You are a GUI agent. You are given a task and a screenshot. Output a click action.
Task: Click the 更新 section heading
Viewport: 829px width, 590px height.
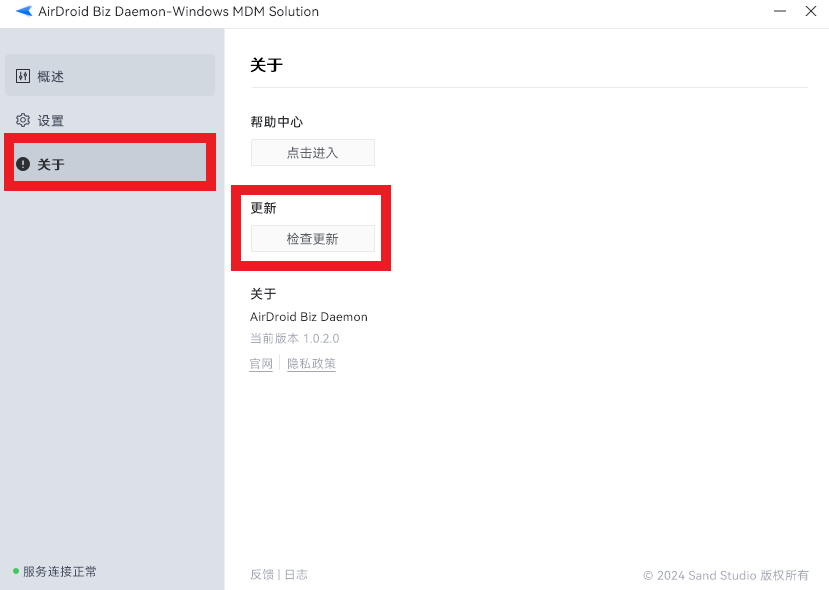[x=263, y=208]
